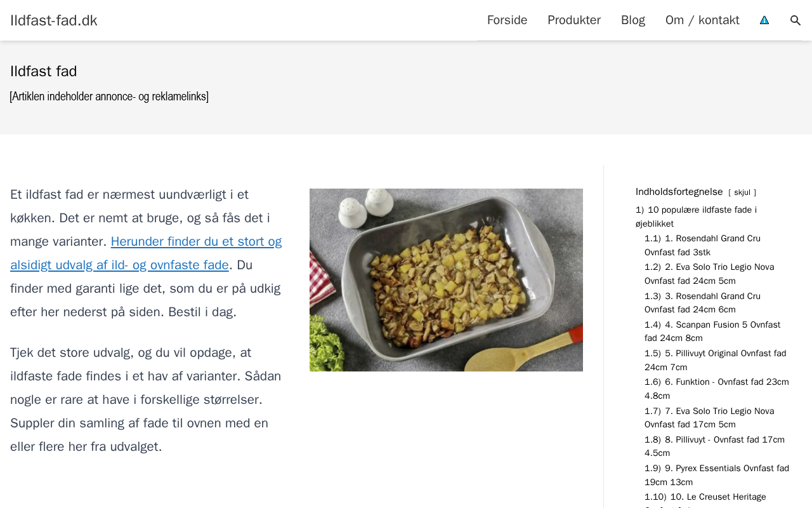Open Eva Solo Trio Legio Nova 24cm entry
Viewport: 812px width, 508px height.
pyautogui.click(x=709, y=274)
